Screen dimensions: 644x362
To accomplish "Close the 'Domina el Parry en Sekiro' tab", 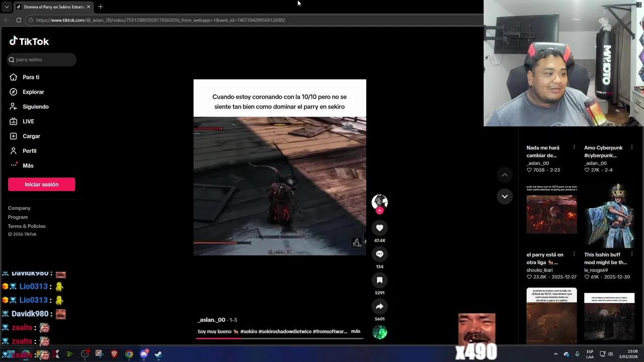I will click(89, 7).
